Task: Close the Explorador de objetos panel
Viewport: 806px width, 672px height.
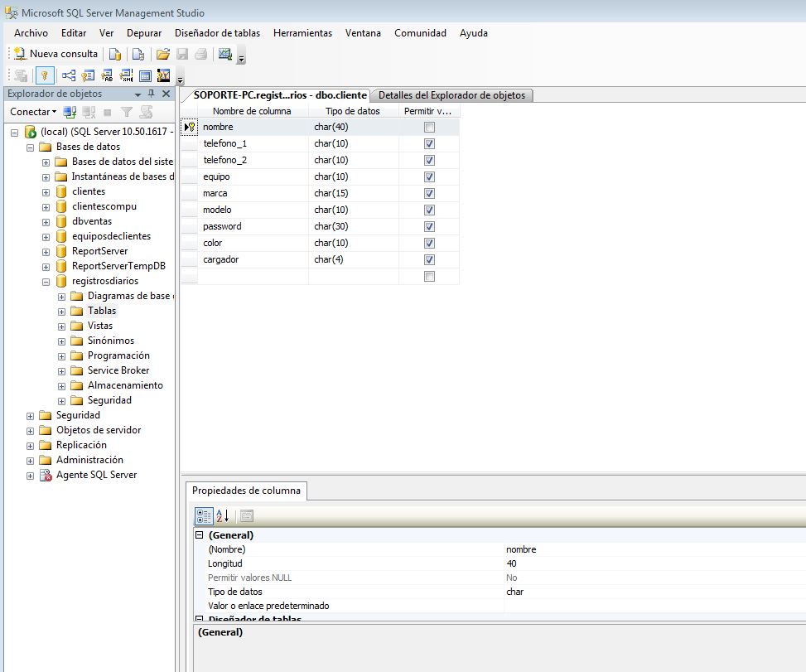Action: tap(166, 94)
